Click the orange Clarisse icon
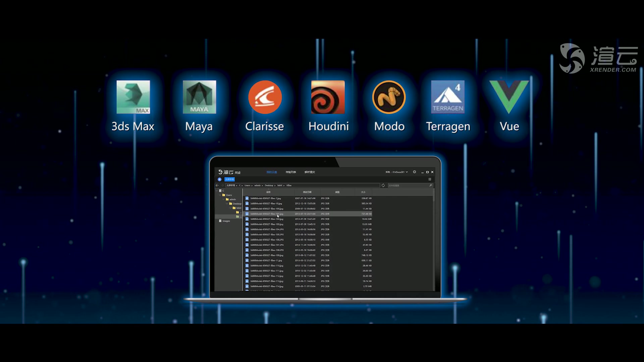 pos(265,97)
